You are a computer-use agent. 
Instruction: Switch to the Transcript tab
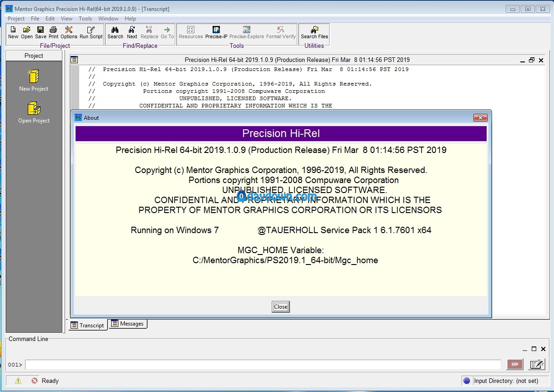tap(88, 325)
